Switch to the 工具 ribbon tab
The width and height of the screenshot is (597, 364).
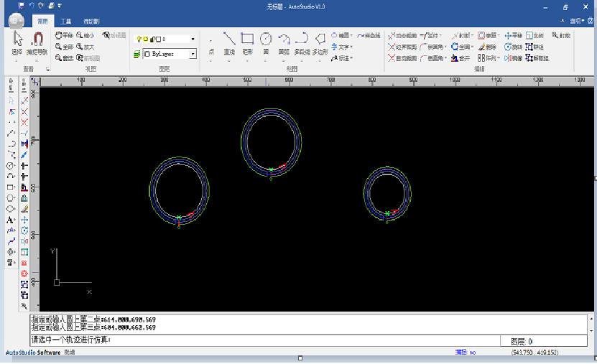tap(66, 22)
